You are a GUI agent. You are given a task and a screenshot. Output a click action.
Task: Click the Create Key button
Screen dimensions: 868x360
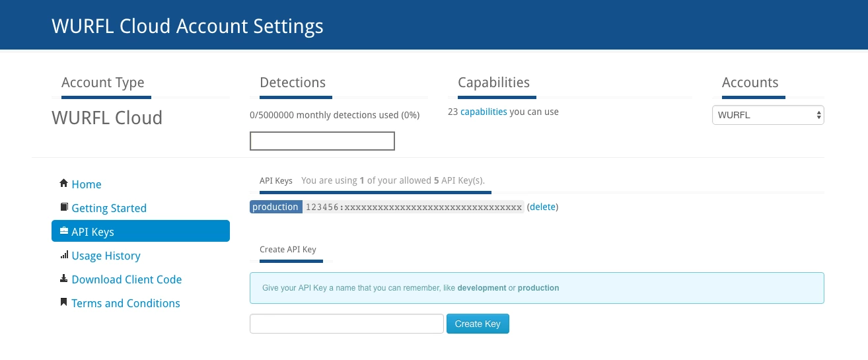(x=478, y=324)
